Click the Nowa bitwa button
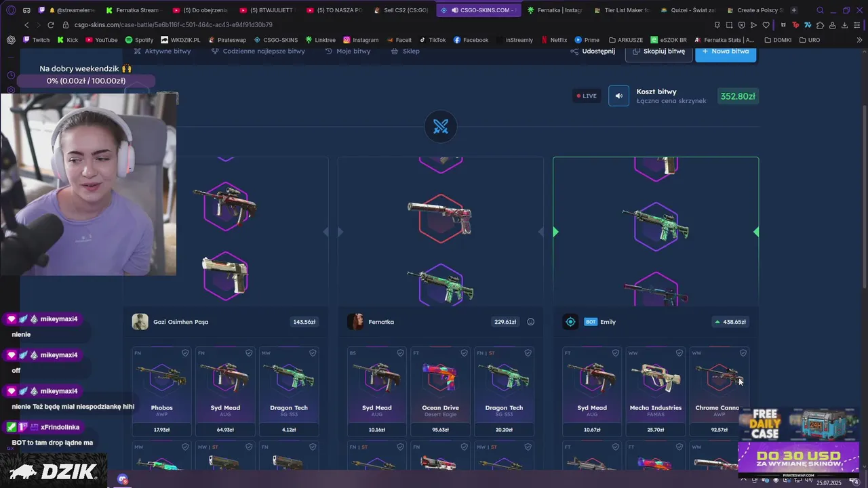The height and width of the screenshot is (488, 868). coord(726,52)
